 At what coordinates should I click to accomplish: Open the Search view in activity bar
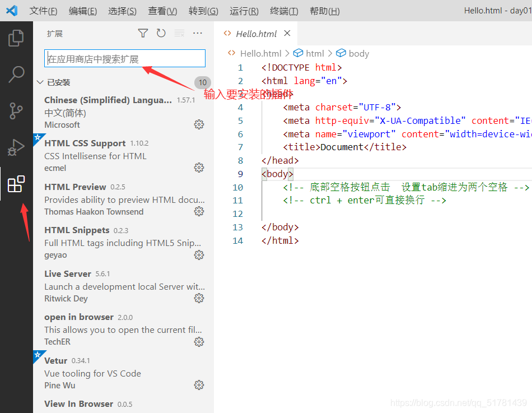[16, 75]
